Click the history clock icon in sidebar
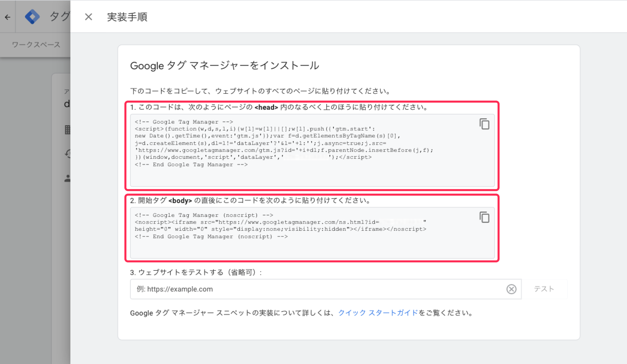Screen dimensions: 627x364 tap(68, 153)
